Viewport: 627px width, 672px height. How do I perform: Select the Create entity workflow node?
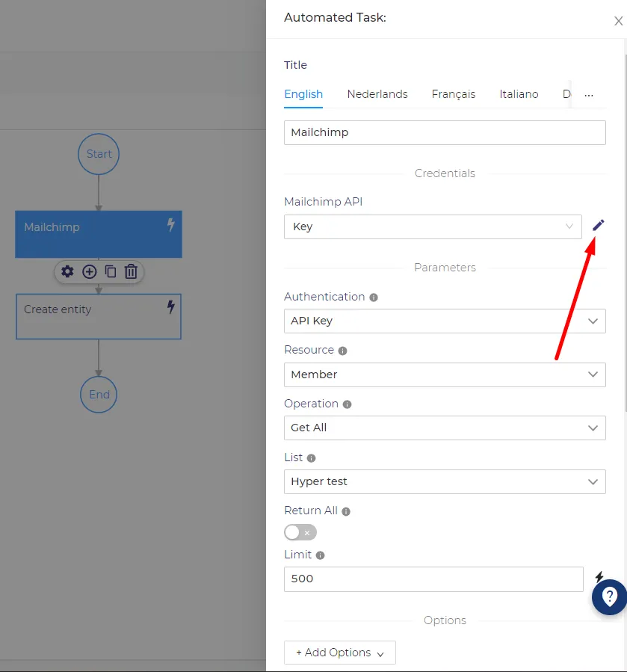[99, 317]
